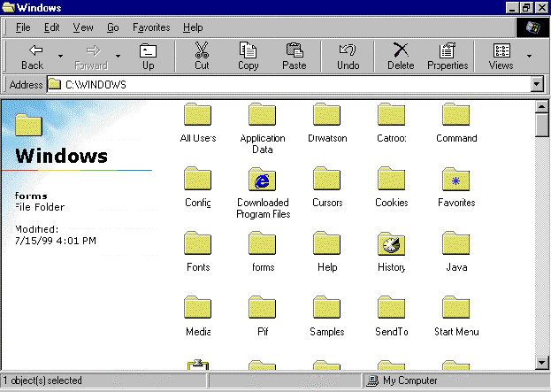The width and height of the screenshot is (551, 392).
Task: Open the Back history dropdown arrow
Action: 60,56
